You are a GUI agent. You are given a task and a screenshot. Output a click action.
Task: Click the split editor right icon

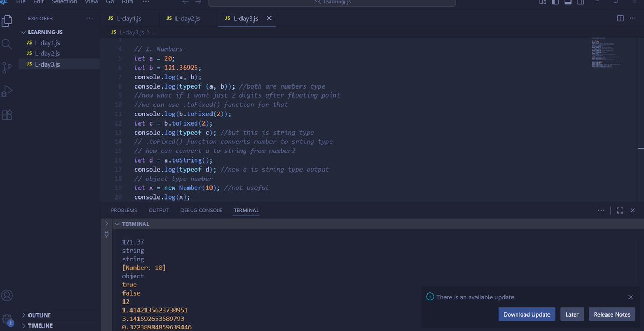point(620,18)
